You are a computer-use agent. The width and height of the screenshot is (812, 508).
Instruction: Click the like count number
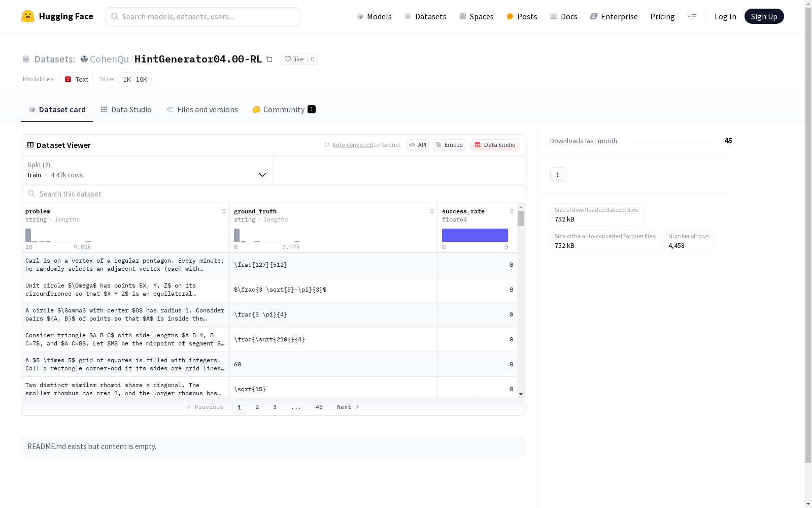313,59
